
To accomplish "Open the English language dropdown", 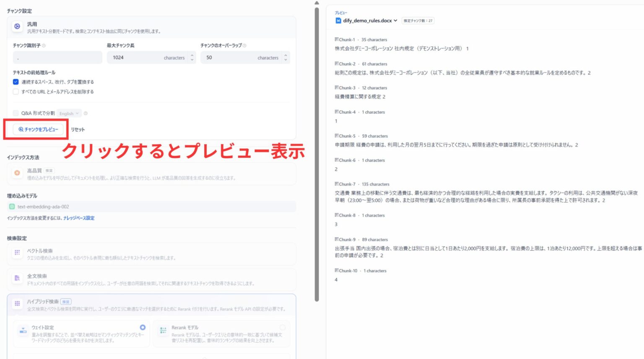I will (x=68, y=113).
